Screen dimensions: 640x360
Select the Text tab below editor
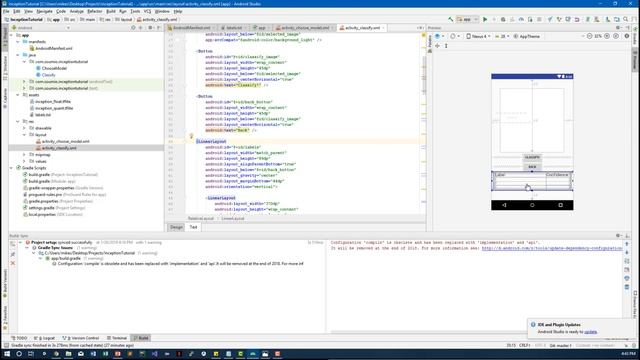(x=193, y=227)
